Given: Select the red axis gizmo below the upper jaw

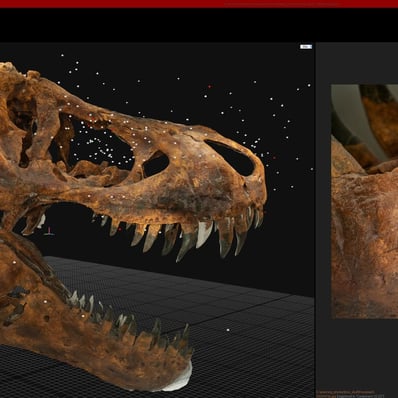Looking at the screenshot, I should click(x=49, y=231).
